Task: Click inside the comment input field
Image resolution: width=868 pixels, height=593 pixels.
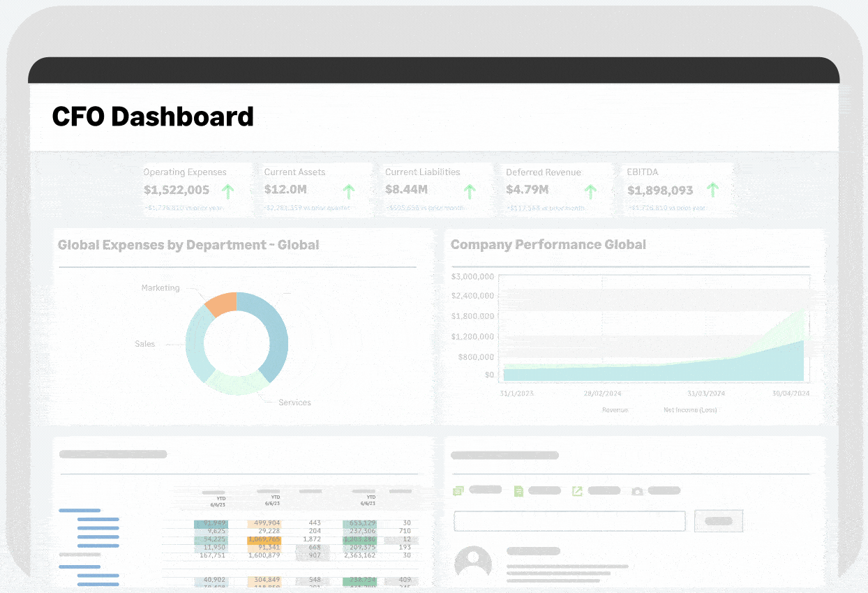Action: 569,520
